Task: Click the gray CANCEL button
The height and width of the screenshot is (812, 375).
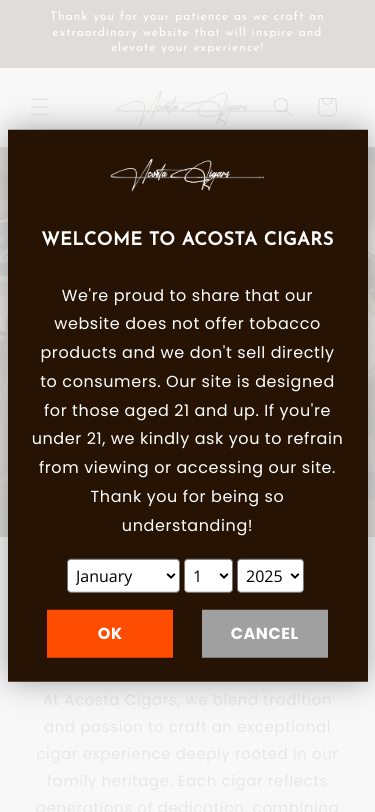Action: click(265, 634)
